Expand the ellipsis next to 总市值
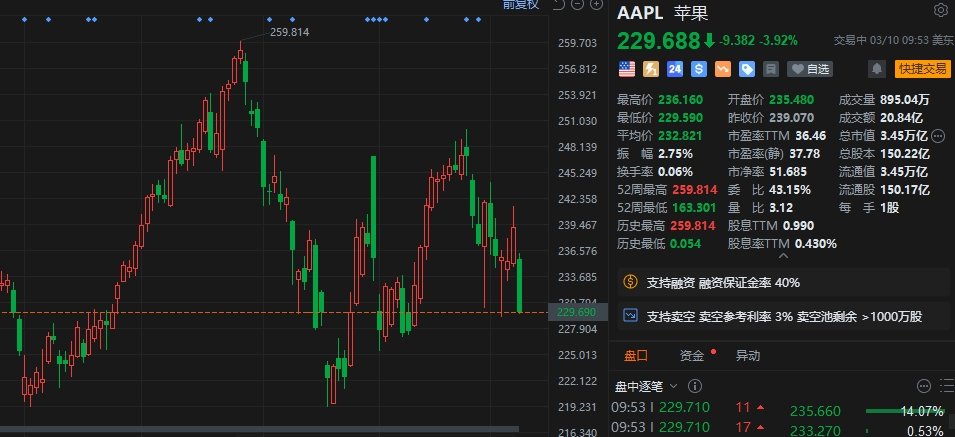This screenshot has height=437, width=955. point(938,135)
